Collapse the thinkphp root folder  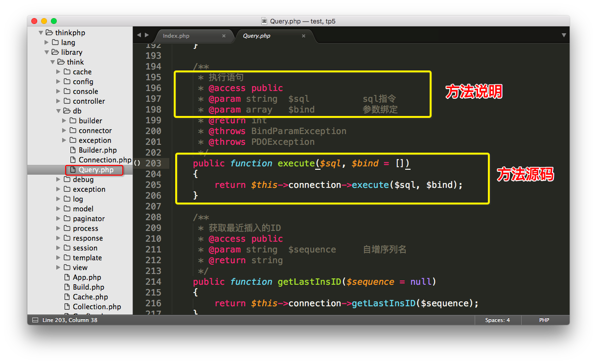pos(41,32)
